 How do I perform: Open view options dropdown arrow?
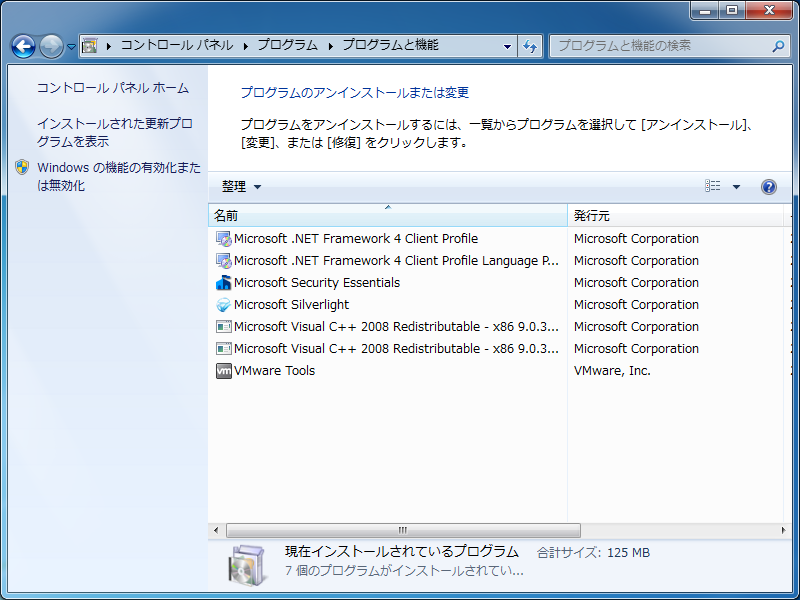(736, 187)
